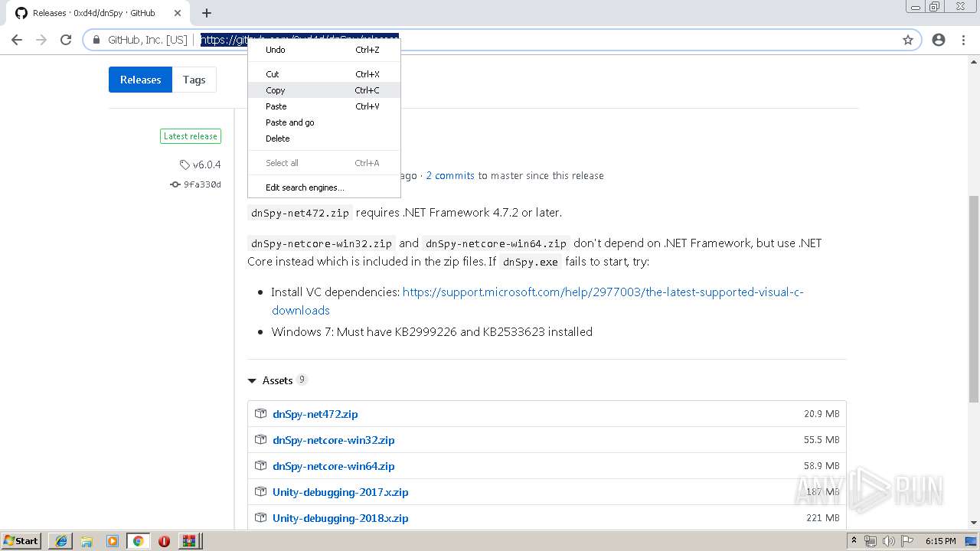Click the package icon beside dnSpy-netcore-win64.zip

pos(260,465)
